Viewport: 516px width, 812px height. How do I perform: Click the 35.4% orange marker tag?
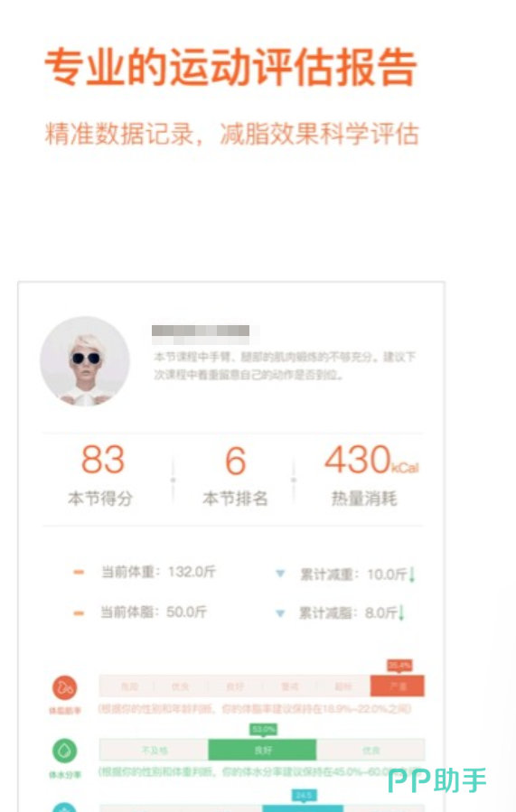point(399,666)
